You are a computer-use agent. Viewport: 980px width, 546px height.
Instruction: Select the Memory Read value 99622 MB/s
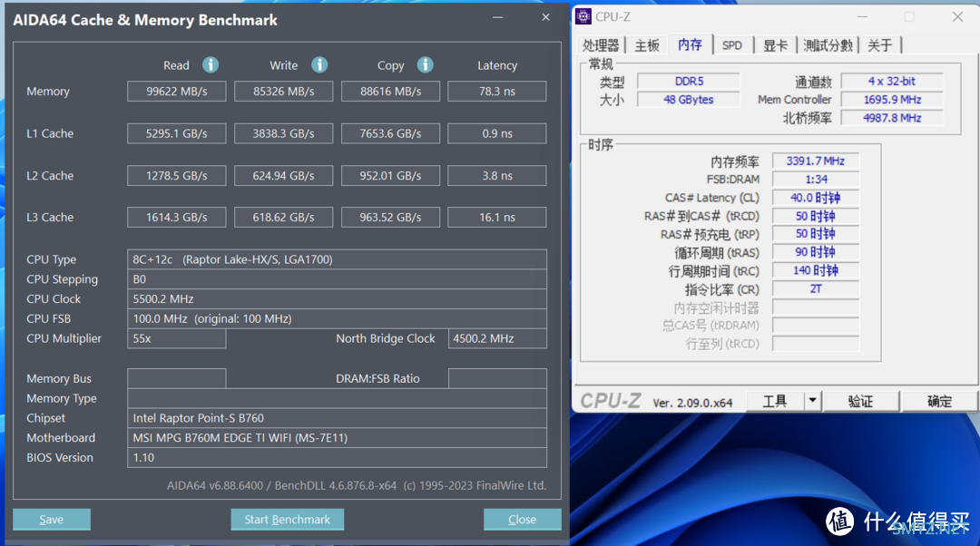tap(176, 92)
